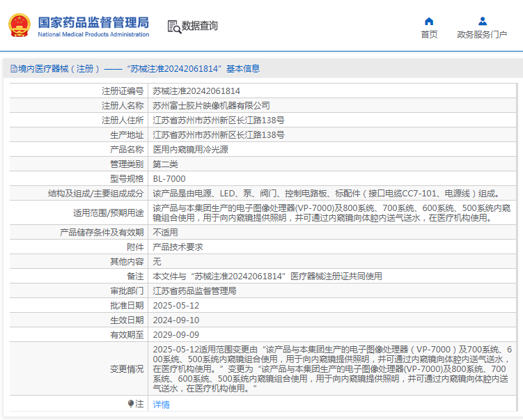Open the 数据查询 search icon

click(x=173, y=26)
